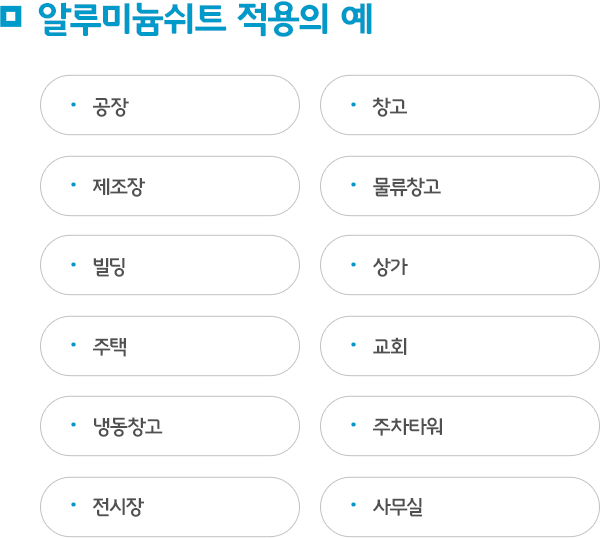Click the blue square icon beside the heading
The height and width of the screenshot is (538, 600).
coord(10,16)
